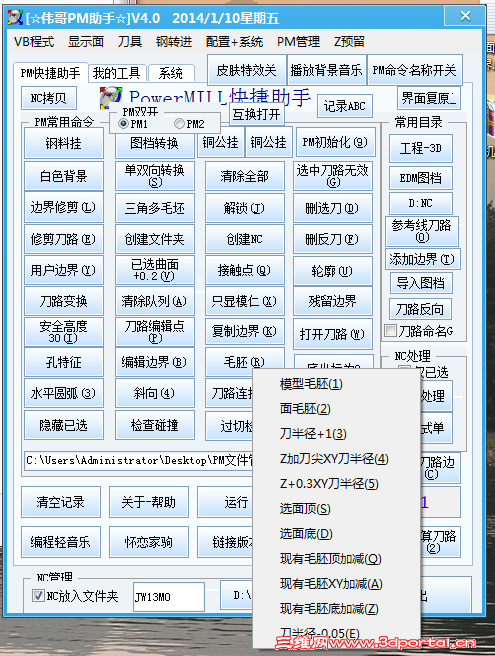Click the 创建文件夹 button
This screenshot has width=495, height=656.
[x=155, y=239]
